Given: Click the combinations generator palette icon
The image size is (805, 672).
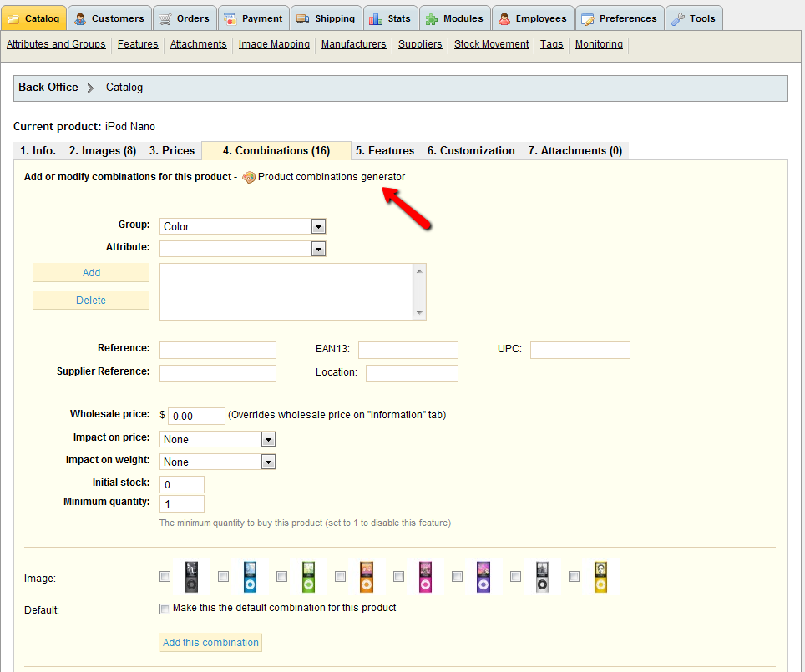Looking at the screenshot, I should point(249,177).
